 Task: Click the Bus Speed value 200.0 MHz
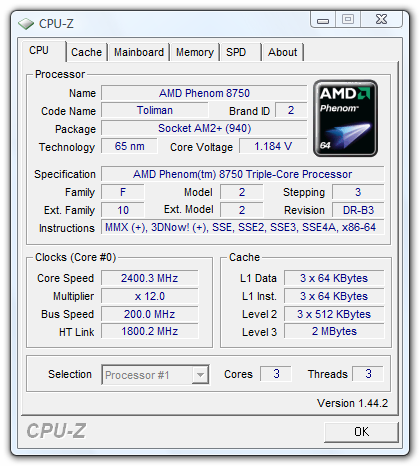(150, 314)
